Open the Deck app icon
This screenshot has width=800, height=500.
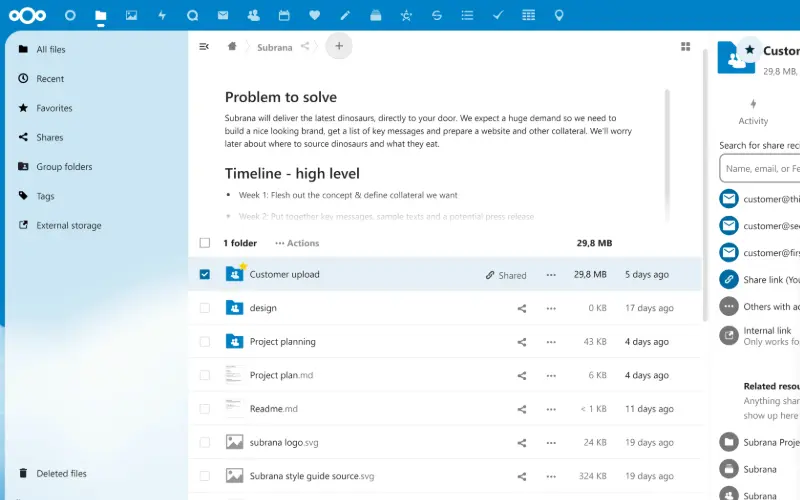(376, 15)
